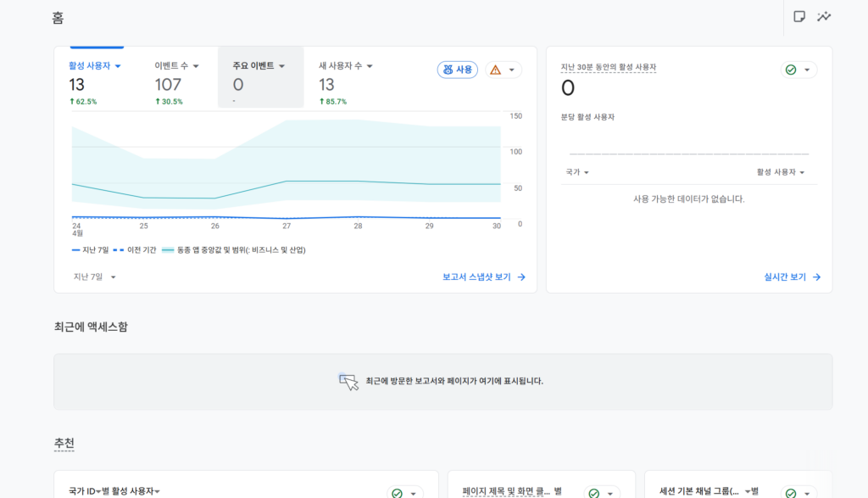The width and height of the screenshot is (868, 498).
Task: Click the orange warning triangle icon
Action: (495, 70)
